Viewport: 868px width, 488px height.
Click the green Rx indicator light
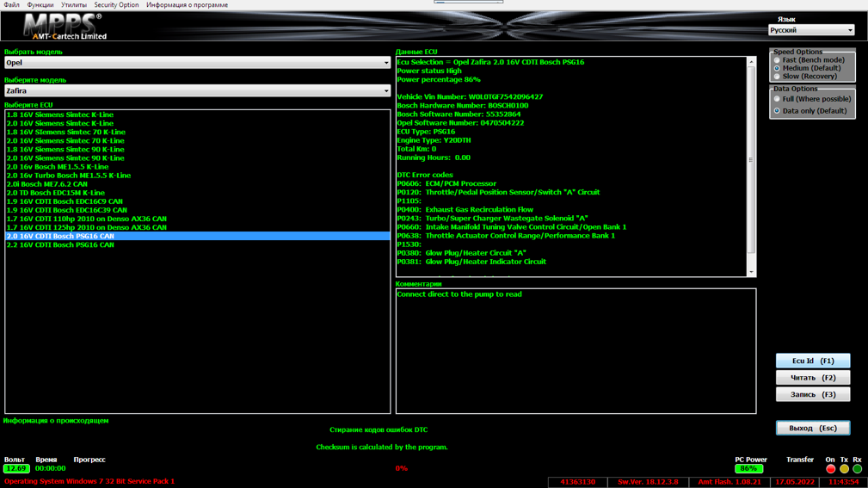pos(858,468)
